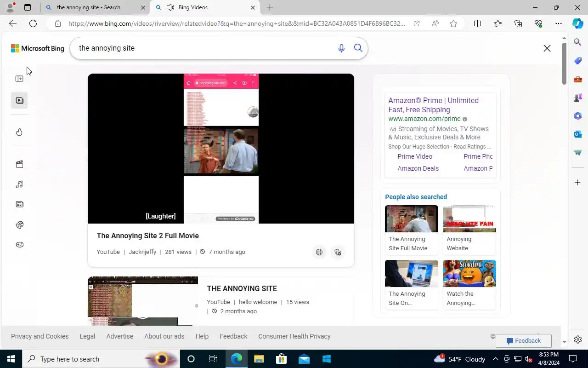Open the tab actions menu icon

click(x=28, y=7)
